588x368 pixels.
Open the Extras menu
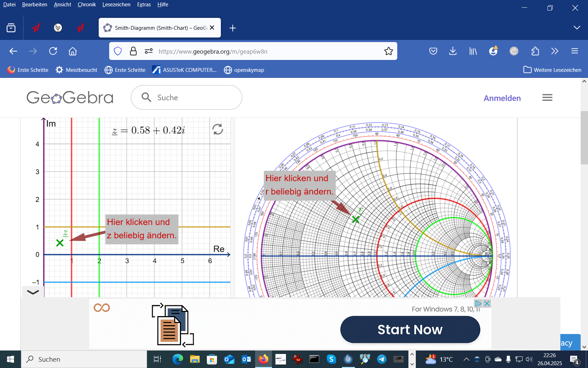(144, 5)
